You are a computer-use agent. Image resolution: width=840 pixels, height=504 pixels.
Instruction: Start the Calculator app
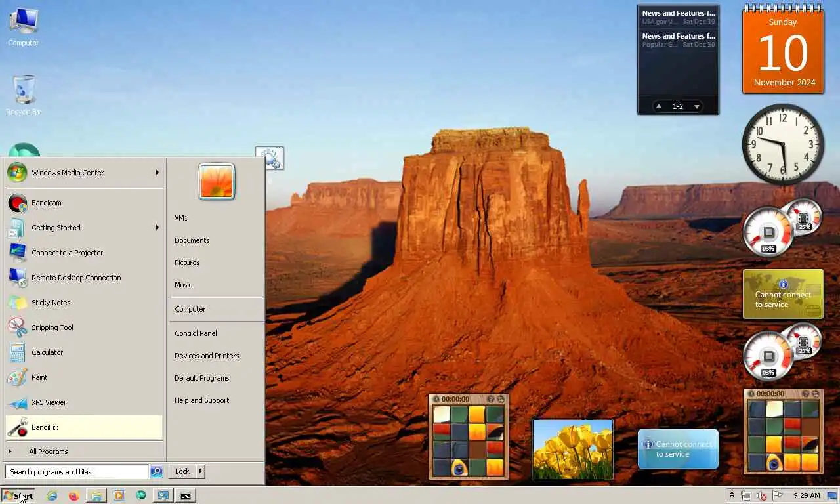pyautogui.click(x=84, y=352)
